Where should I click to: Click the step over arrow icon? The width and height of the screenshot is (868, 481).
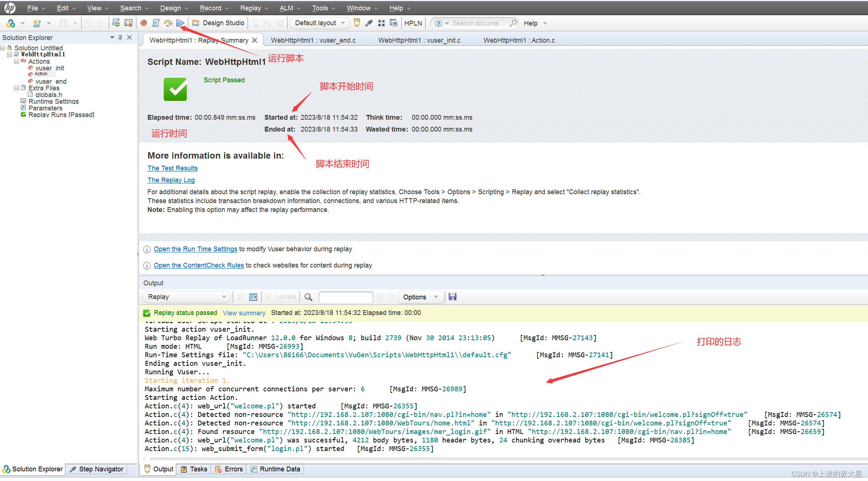tap(168, 23)
